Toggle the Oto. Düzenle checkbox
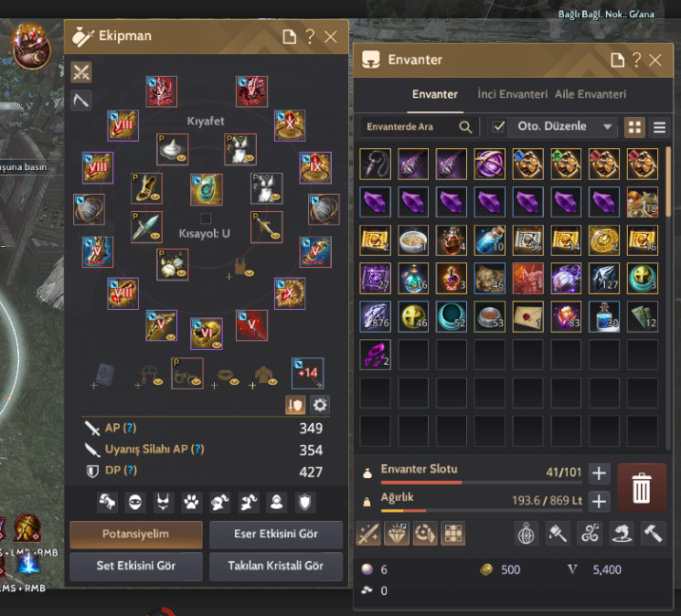Screen dimensions: 681x616 point(498,126)
